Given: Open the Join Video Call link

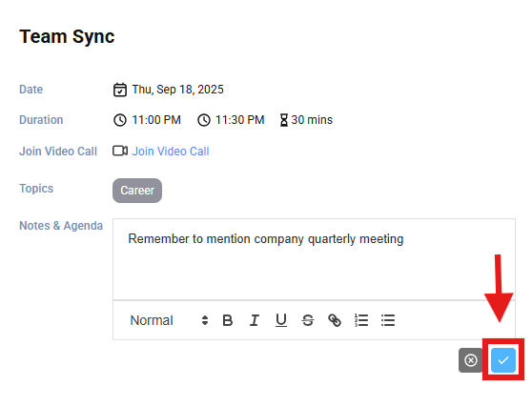Looking at the screenshot, I should (x=171, y=152).
